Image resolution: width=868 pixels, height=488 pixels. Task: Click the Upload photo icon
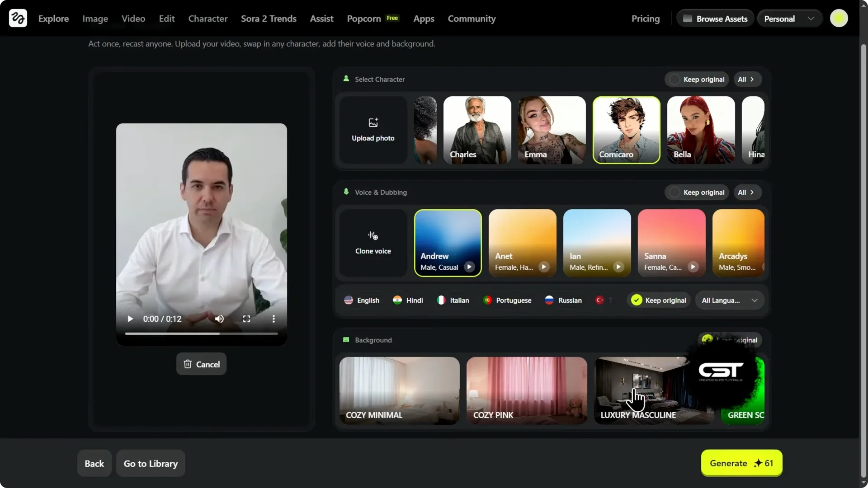(372, 122)
